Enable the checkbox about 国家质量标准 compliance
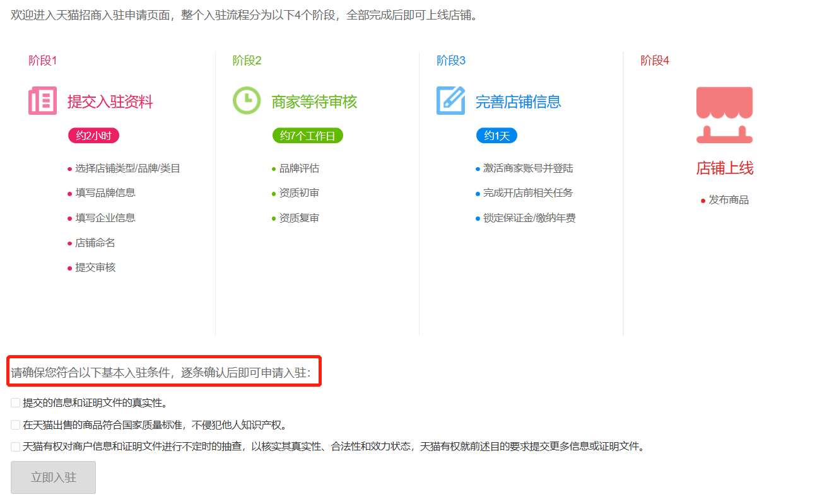 pyautogui.click(x=14, y=424)
